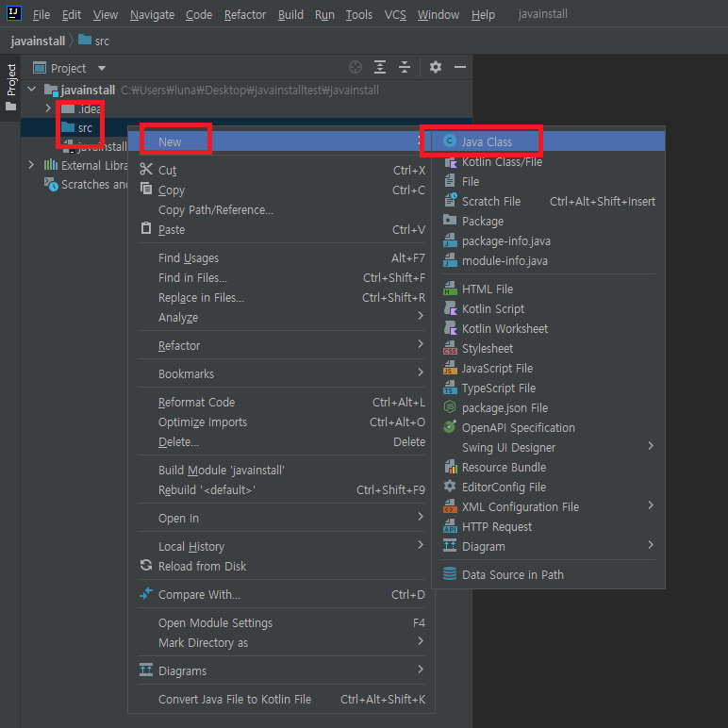Select Open Module Settings entry
This screenshot has width=728, height=728.
(281, 623)
